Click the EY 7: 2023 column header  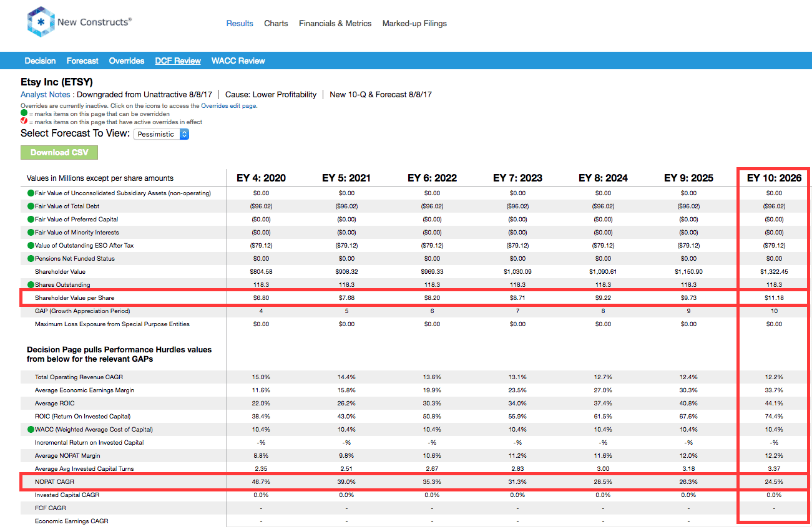click(x=517, y=178)
